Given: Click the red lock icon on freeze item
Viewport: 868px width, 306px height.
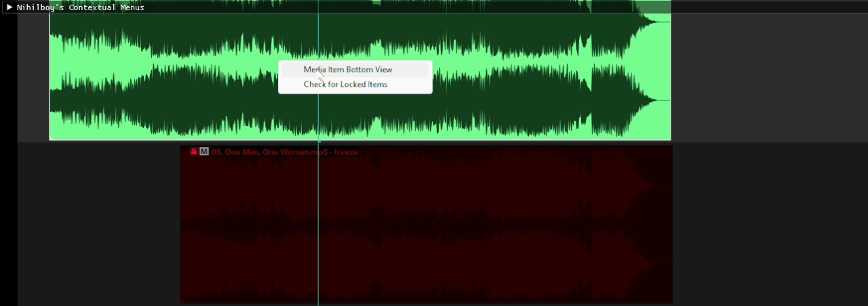Looking at the screenshot, I should click(x=194, y=152).
